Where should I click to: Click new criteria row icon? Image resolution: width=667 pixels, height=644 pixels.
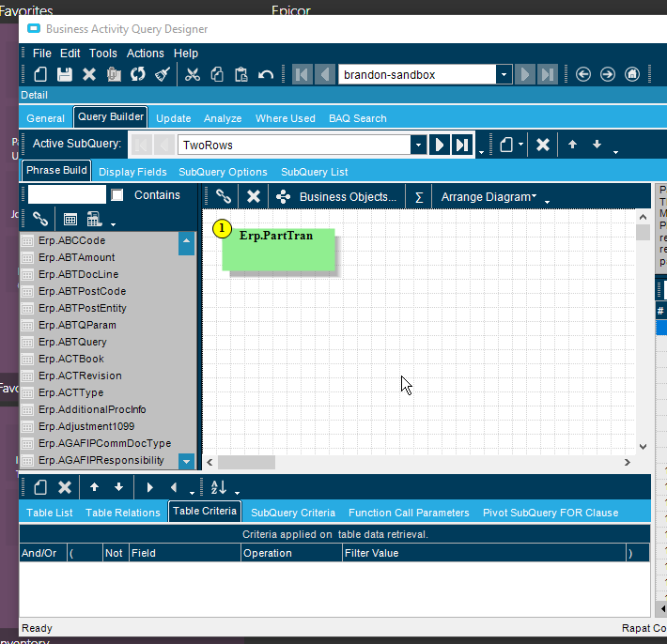coord(40,487)
